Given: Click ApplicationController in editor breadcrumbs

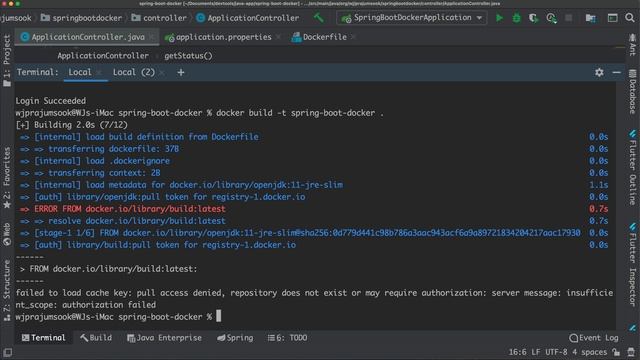Looking at the screenshot, I should click(x=103, y=56).
